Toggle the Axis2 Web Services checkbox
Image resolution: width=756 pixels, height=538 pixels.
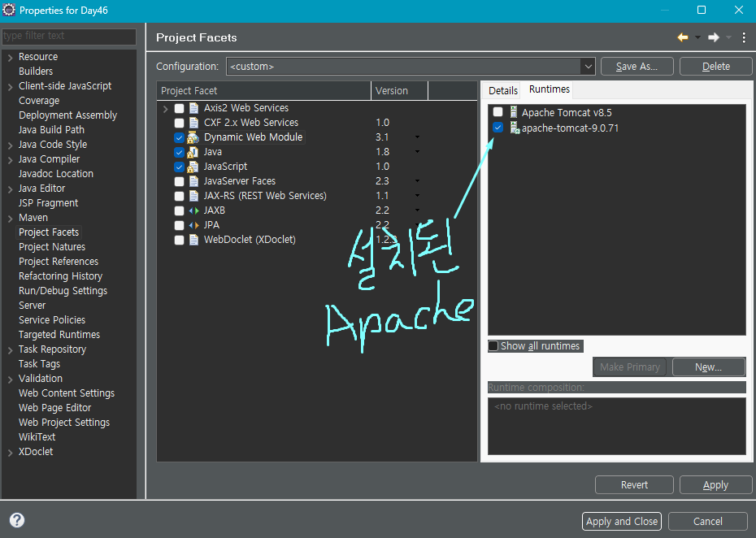point(180,108)
